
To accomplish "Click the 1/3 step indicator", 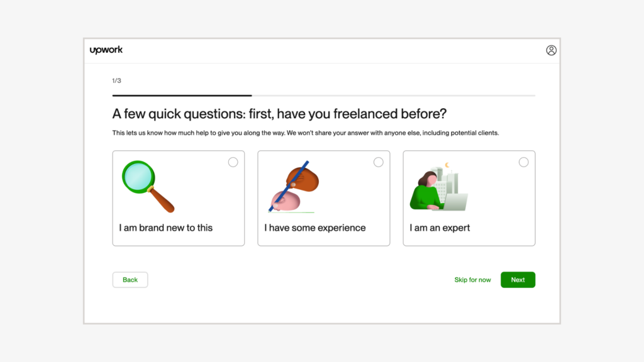I will tap(116, 80).
